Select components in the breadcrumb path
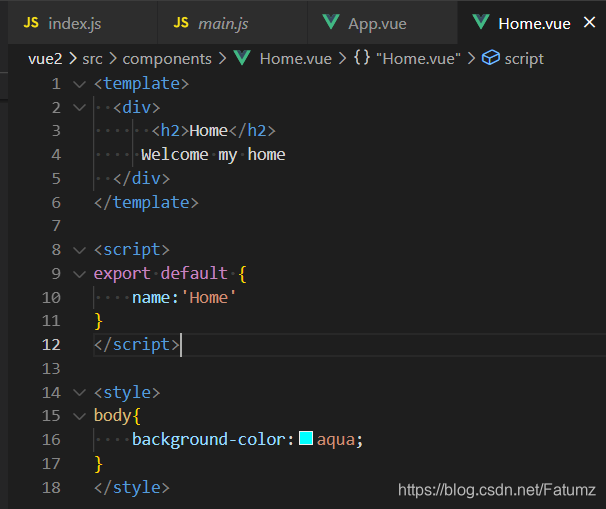Viewport: 606px width, 509px height. tap(167, 59)
